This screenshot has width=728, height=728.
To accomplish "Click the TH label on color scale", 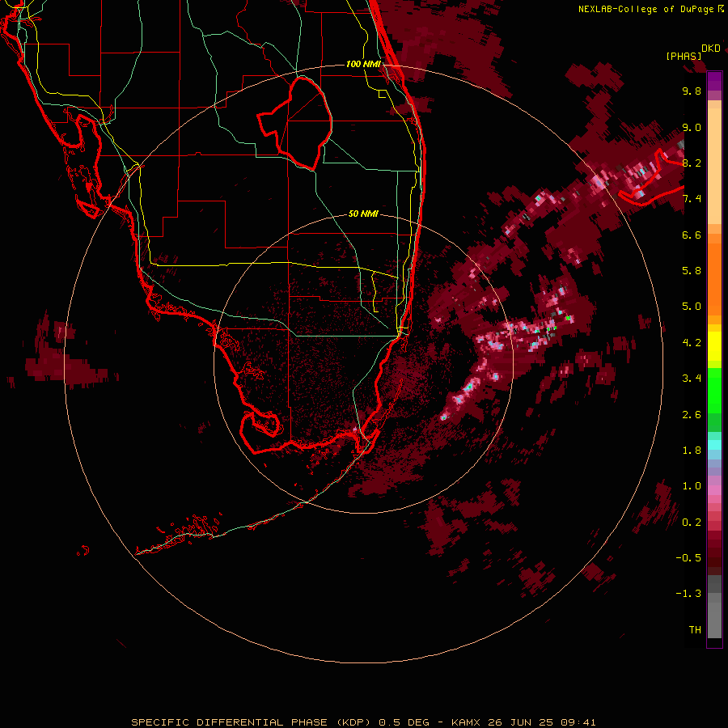I will tap(695, 630).
